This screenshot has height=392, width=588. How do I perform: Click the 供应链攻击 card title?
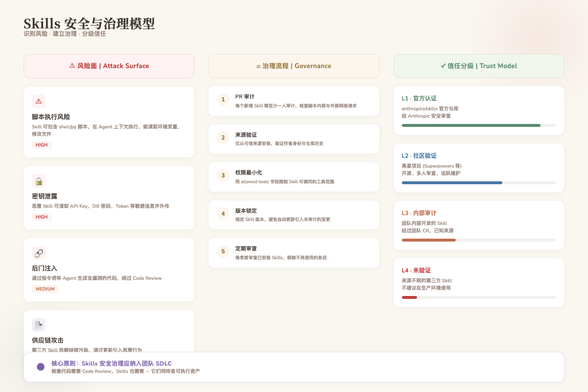(x=48, y=341)
